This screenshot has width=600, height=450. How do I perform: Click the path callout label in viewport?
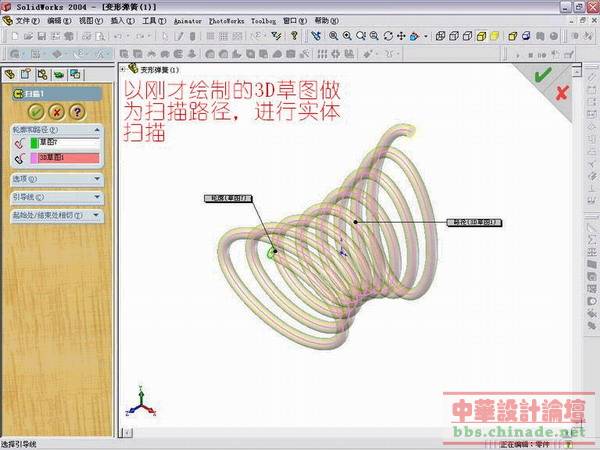click(x=474, y=222)
